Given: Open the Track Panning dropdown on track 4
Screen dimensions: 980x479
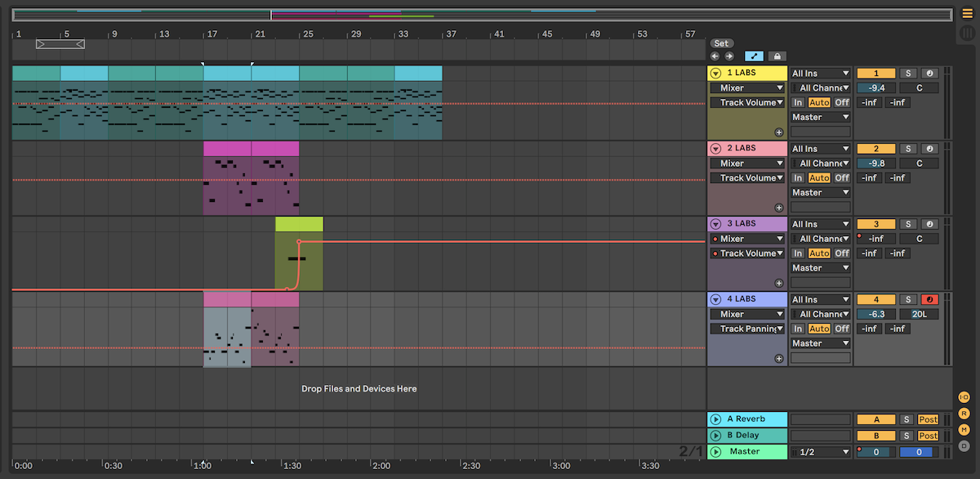Looking at the screenshot, I should pos(747,329).
